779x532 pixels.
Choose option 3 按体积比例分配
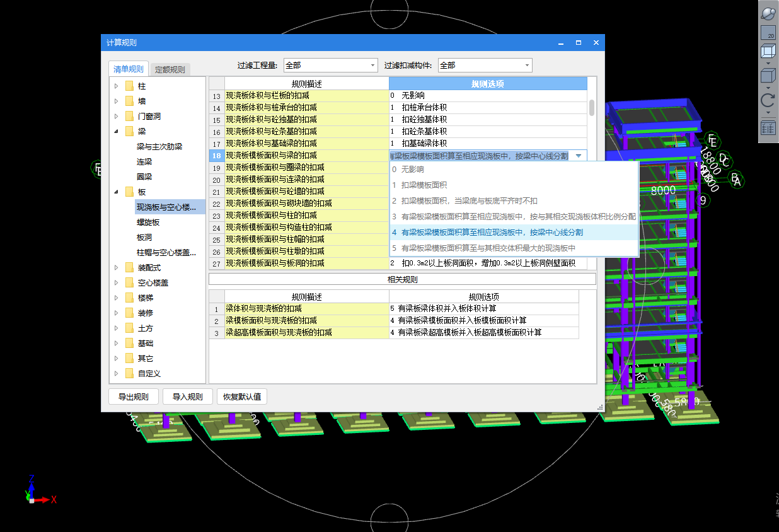point(514,217)
